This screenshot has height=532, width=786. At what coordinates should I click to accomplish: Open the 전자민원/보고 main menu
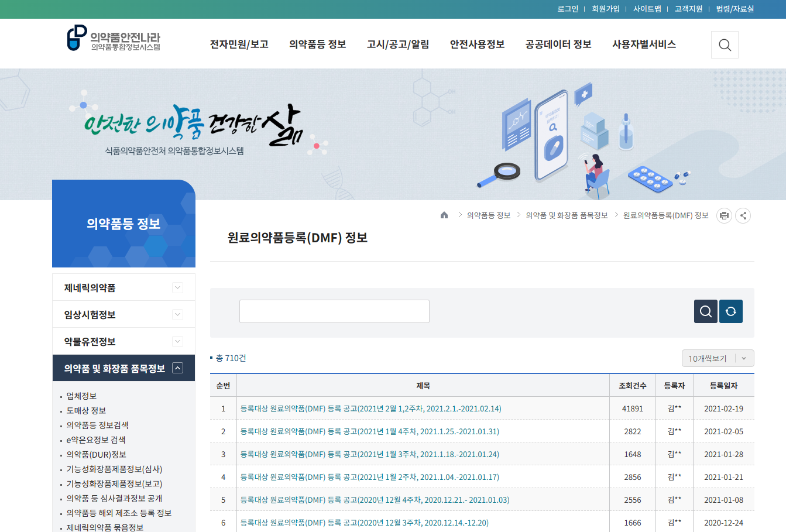[239, 44]
